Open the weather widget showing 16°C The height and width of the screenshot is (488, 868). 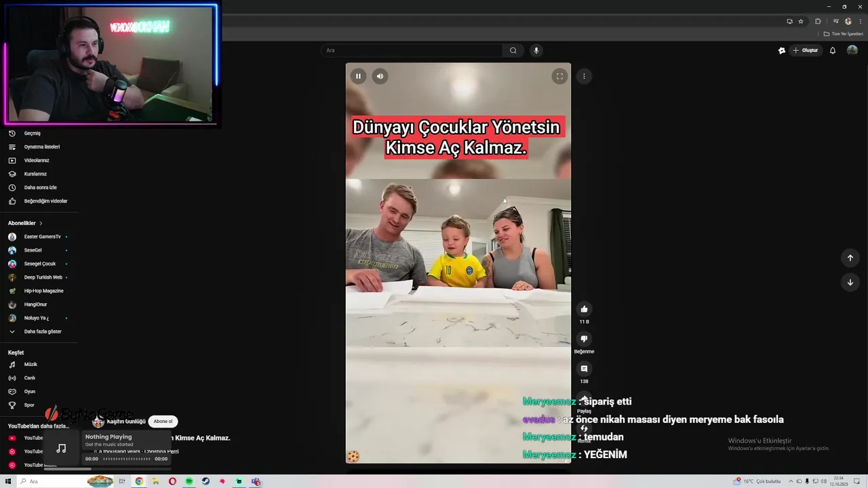coord(757,481)
